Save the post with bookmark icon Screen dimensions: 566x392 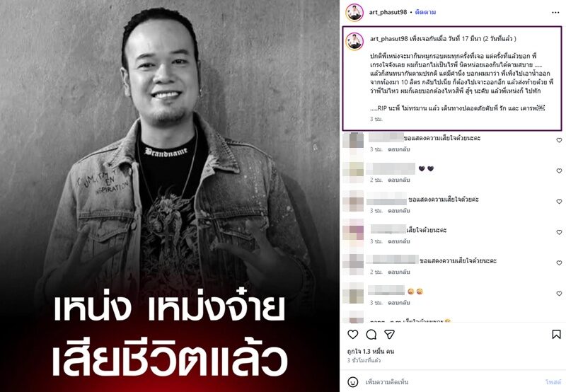[556, 335]
